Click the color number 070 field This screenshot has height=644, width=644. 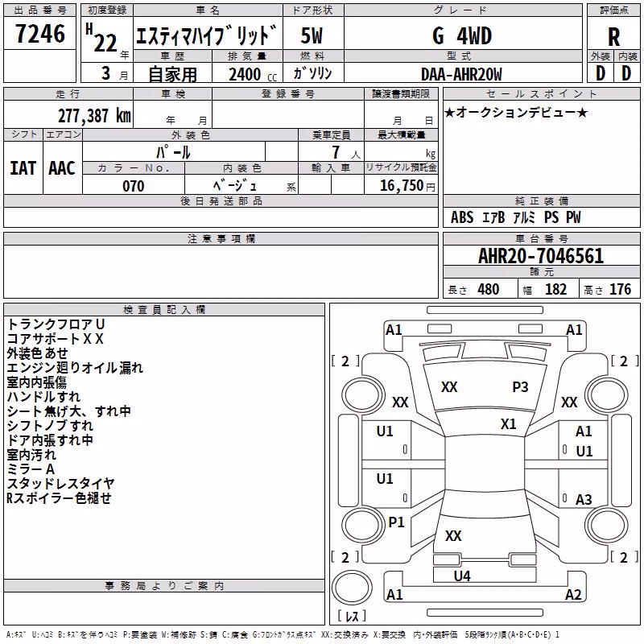pos(134,186)
